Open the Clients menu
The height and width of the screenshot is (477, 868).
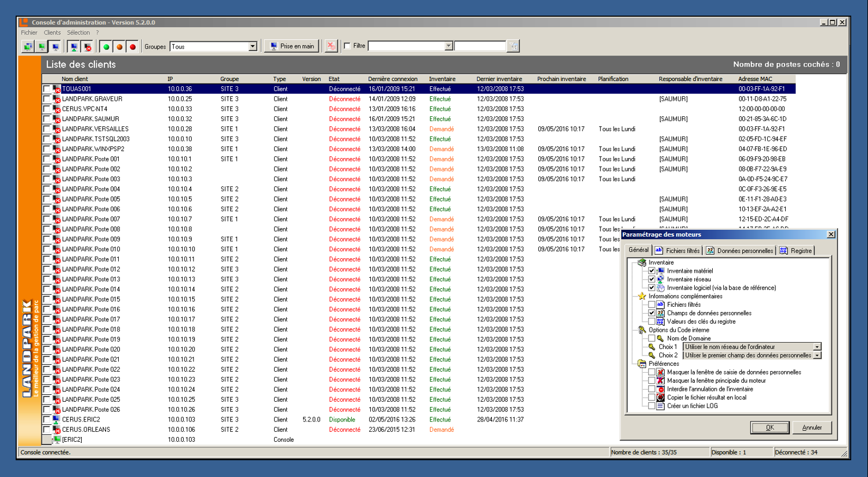(52, 33)
